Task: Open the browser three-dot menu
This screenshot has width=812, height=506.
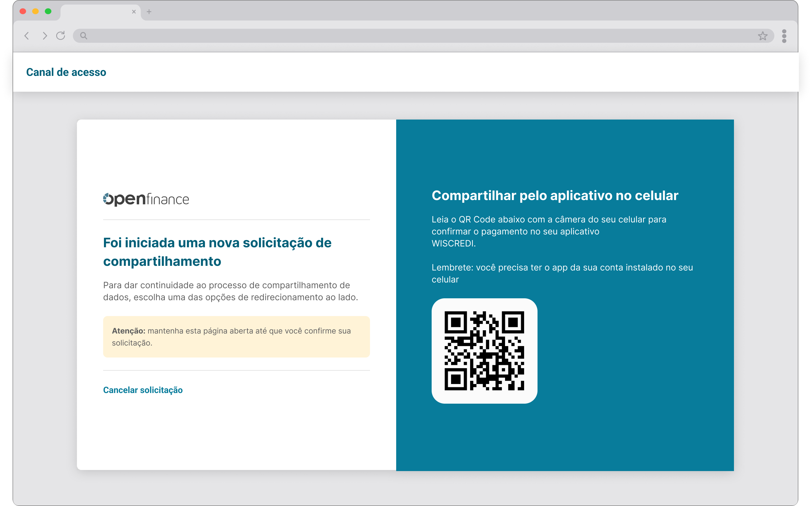Action: coord(784,36)
